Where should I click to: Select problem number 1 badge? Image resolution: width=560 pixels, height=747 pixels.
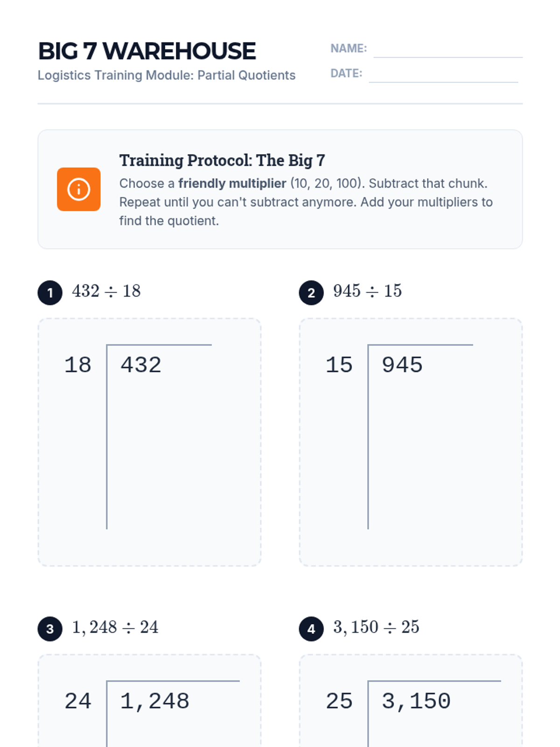click(50, 293)
